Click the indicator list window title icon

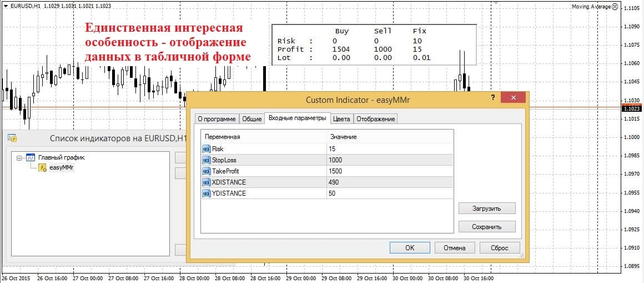tap(12, 138)
